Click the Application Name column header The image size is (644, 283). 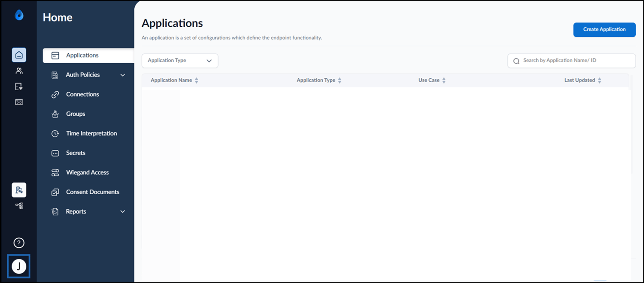click(171, 80)
